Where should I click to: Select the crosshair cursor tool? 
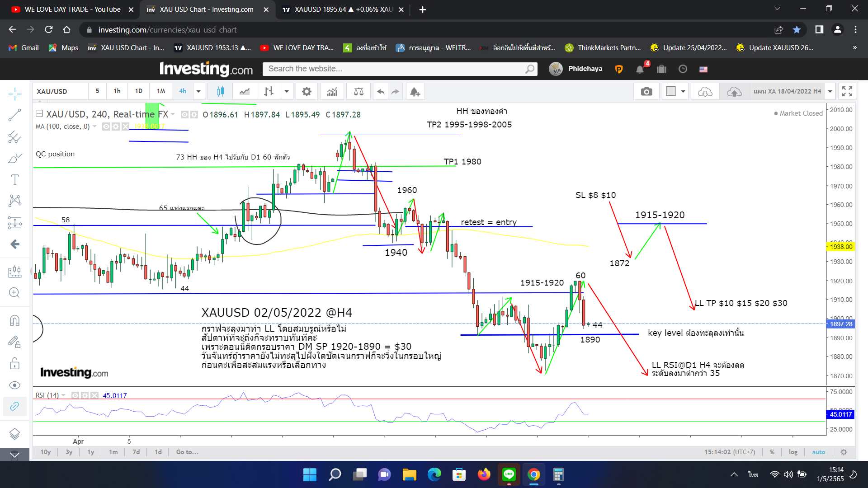[x=14, y=94]
